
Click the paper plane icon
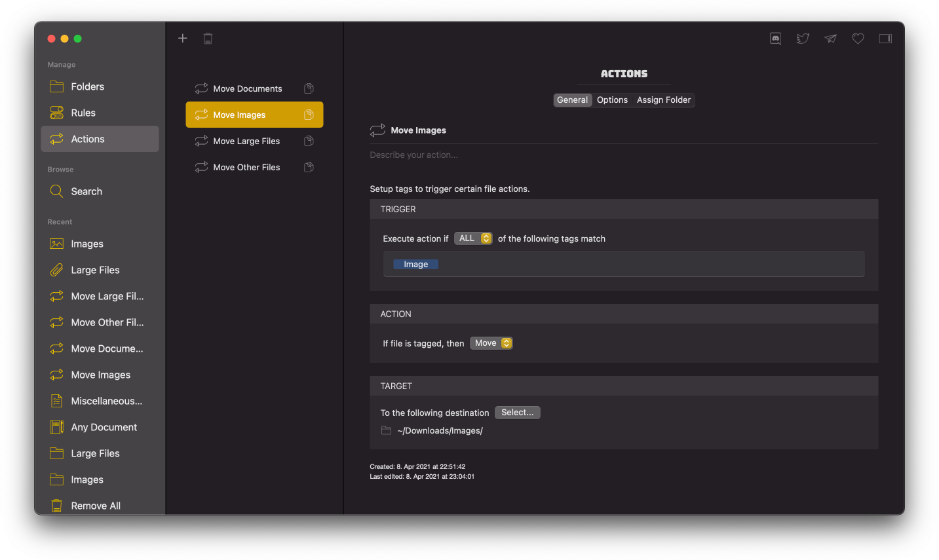tap(830, 39)
